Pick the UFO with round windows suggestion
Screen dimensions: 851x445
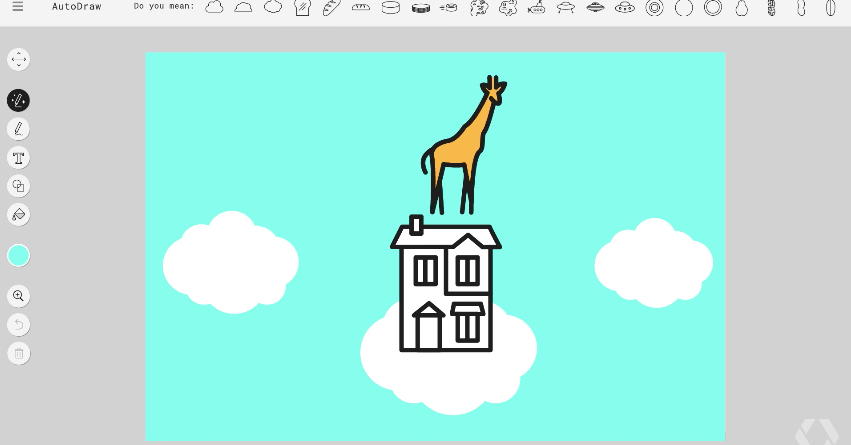tap(625, 8)
